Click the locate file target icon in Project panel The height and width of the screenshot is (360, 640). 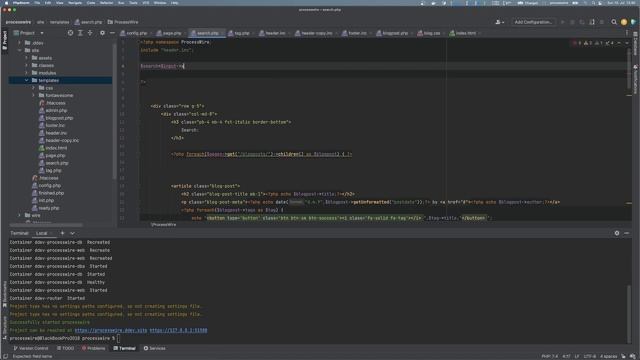click(71, 33)
